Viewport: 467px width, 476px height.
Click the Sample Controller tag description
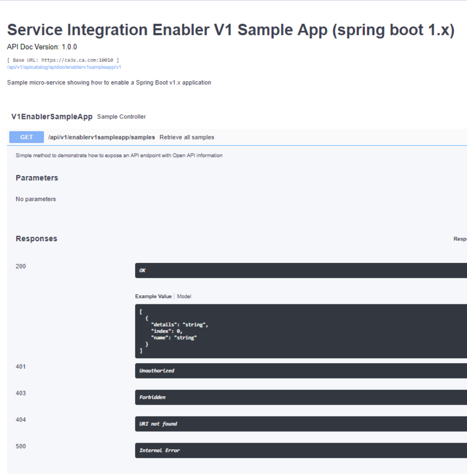(x=122, y=117)
